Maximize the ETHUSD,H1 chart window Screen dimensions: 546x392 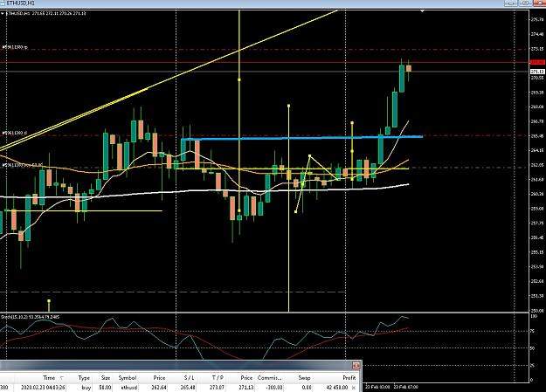tap(525, 3)
